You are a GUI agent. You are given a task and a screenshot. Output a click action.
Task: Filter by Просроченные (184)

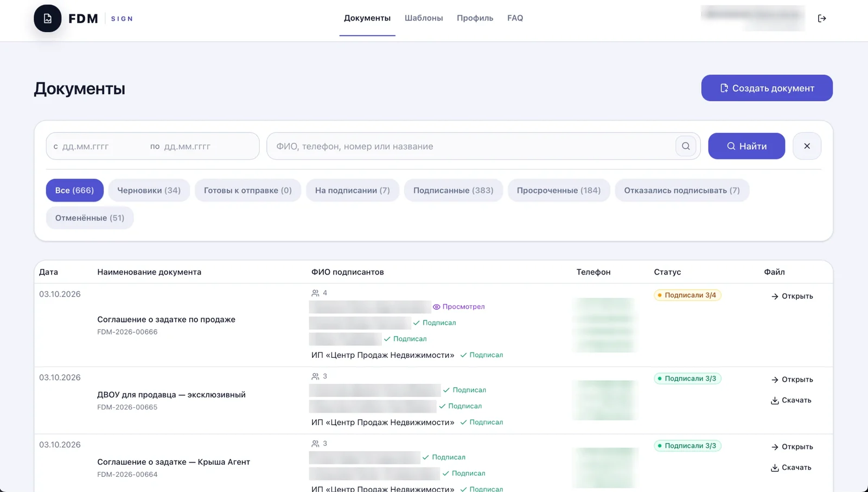[x=558, y=191]
